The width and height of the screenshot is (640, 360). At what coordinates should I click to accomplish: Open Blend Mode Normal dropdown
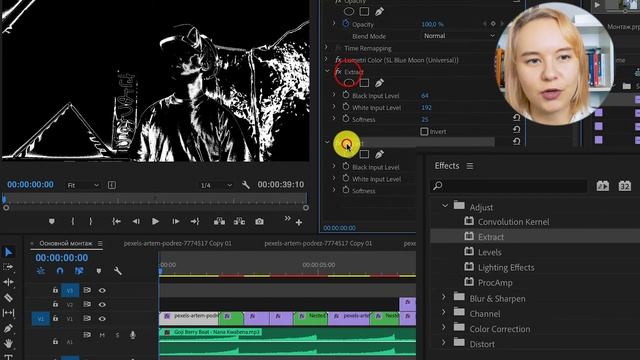click(x=459, y=36)
